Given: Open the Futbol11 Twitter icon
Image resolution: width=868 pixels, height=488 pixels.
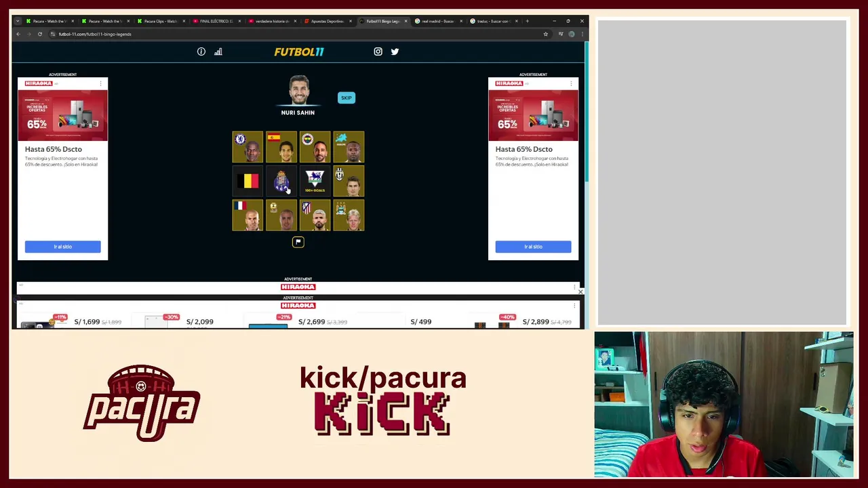Looking at the screenshot, I should [395, 52].
